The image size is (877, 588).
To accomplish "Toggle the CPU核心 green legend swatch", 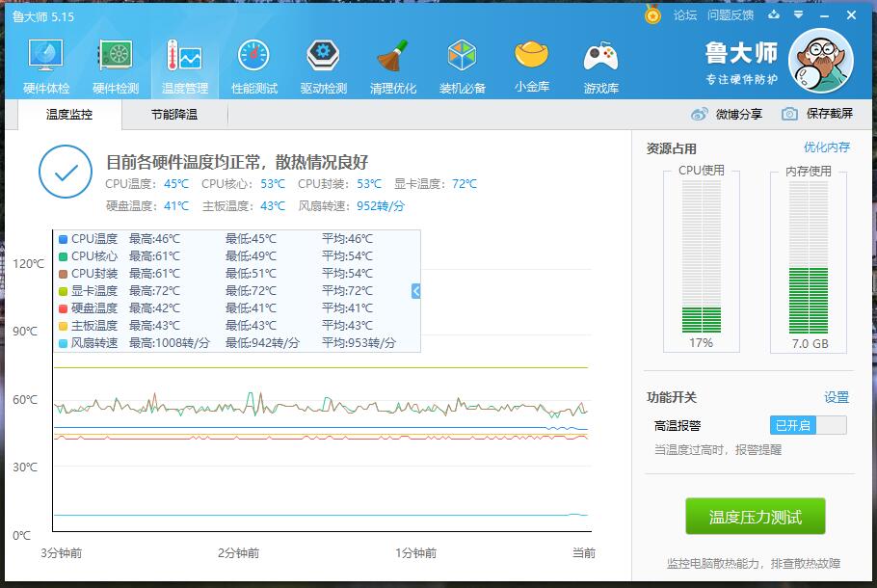I will click(x=64, y=256).
